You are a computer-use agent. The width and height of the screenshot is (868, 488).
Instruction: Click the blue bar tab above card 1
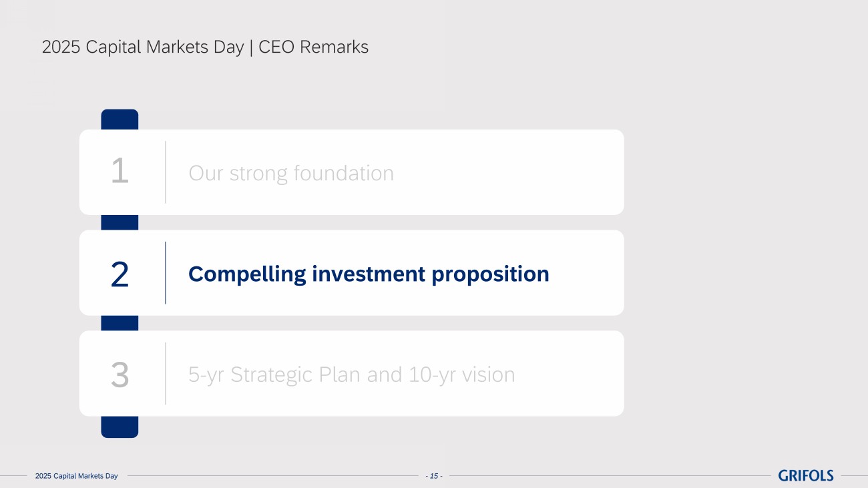pos(120,119)
